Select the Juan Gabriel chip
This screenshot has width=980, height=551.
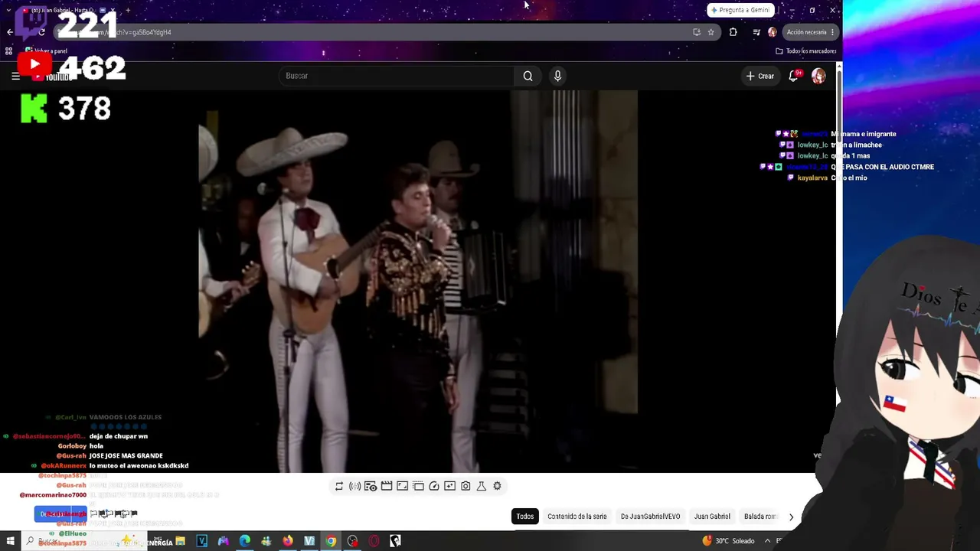coord(712,517)
